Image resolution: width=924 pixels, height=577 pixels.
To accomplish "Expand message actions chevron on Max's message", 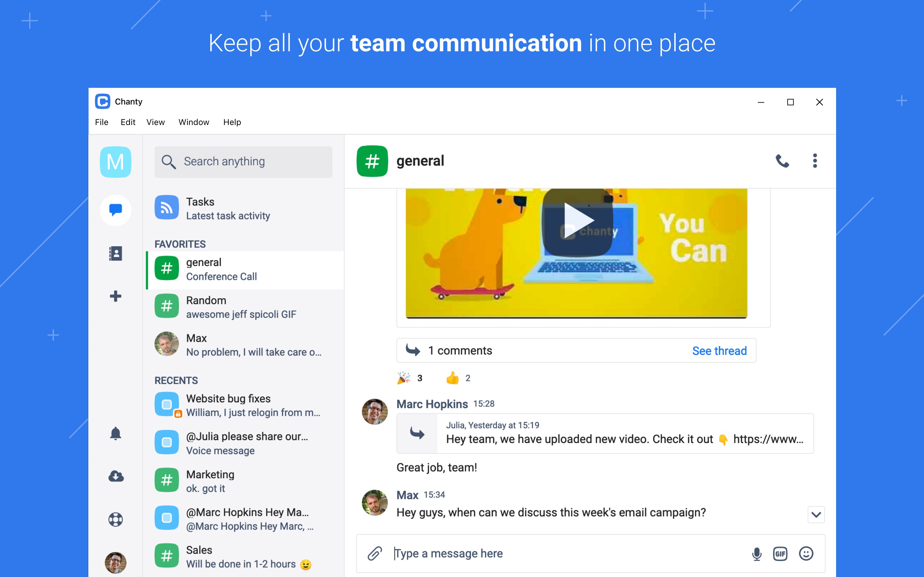I will point(816,514).
